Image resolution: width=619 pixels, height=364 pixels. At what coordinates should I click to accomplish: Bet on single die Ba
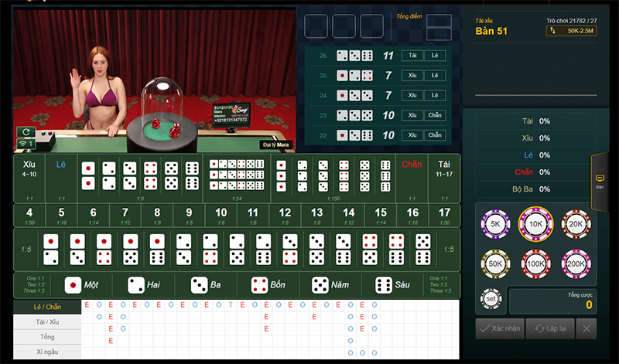tap(206, 284)
